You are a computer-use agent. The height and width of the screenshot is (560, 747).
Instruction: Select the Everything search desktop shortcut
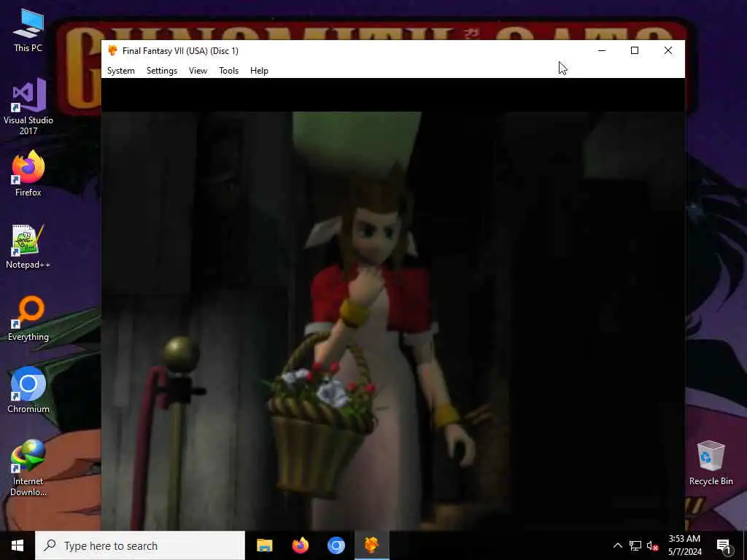click(x=28, y=318)
